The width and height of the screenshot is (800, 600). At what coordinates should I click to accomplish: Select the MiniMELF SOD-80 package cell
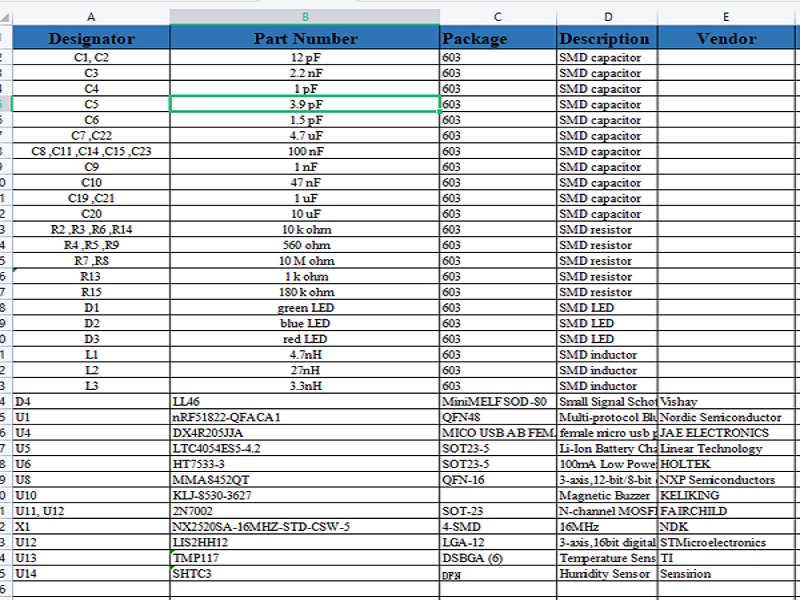pyautogui.click(x=498, y=402)
